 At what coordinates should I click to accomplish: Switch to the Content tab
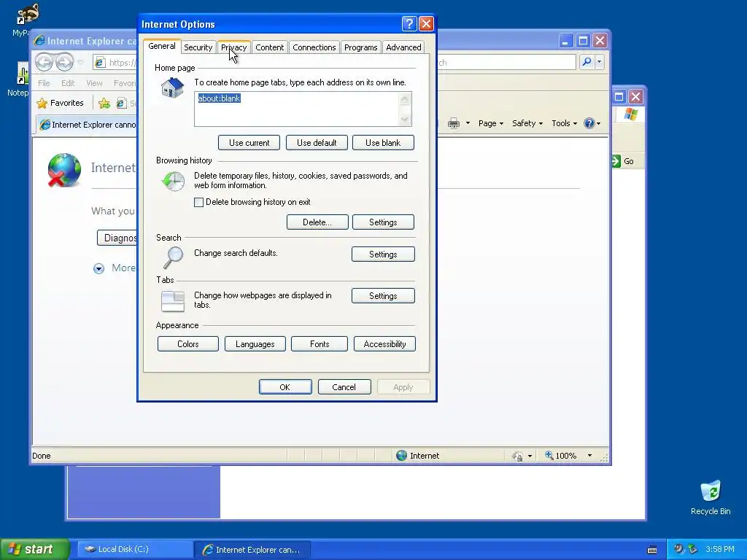point(269,47)
